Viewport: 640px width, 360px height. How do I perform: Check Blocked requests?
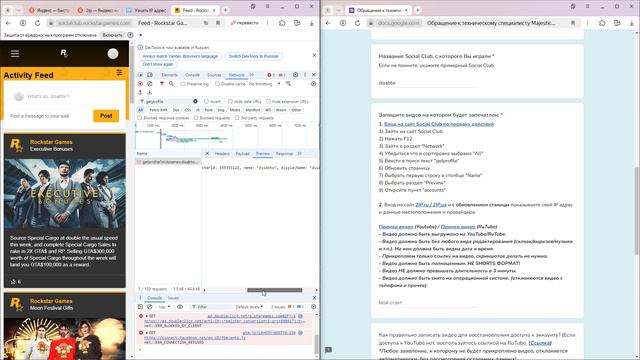point(196,118)
